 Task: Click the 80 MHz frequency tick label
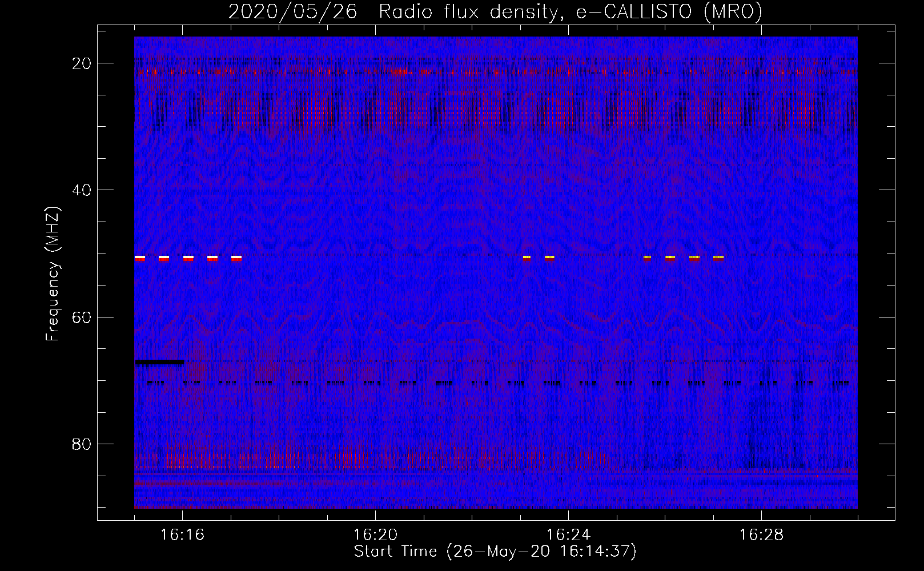point(82,444)
